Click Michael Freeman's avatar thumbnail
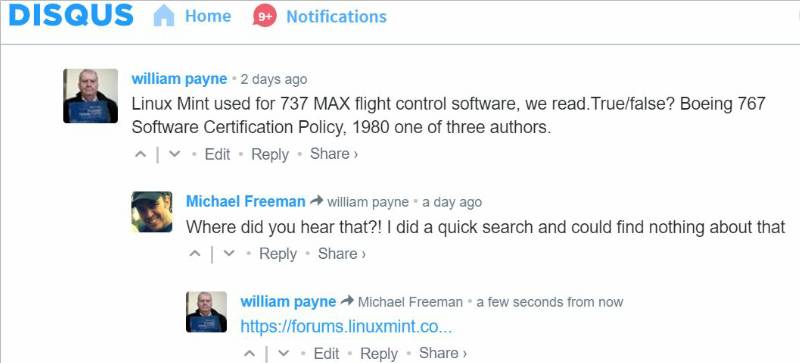 pos(152,212)
